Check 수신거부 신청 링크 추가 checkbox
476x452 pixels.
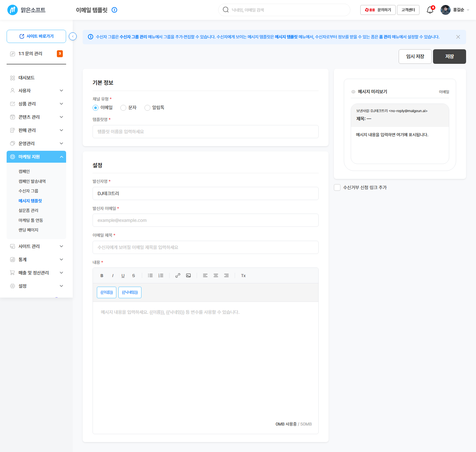coord(337,187)
